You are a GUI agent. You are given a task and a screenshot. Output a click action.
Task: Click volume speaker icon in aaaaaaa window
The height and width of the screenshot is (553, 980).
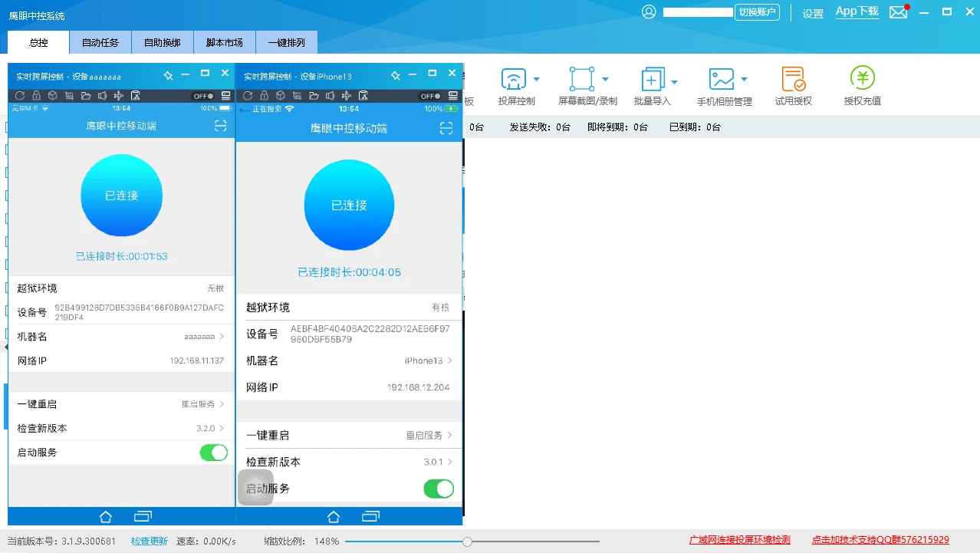102,96
